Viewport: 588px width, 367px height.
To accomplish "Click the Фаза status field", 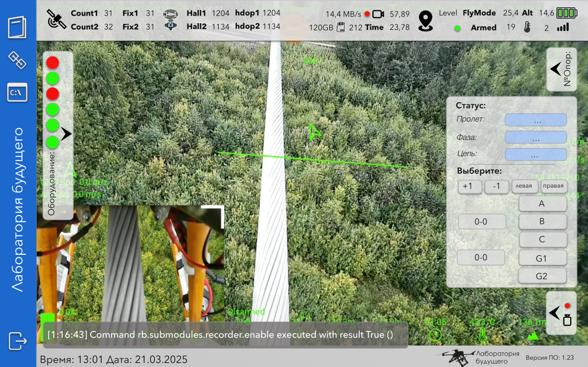I will [x=536, y=137].
